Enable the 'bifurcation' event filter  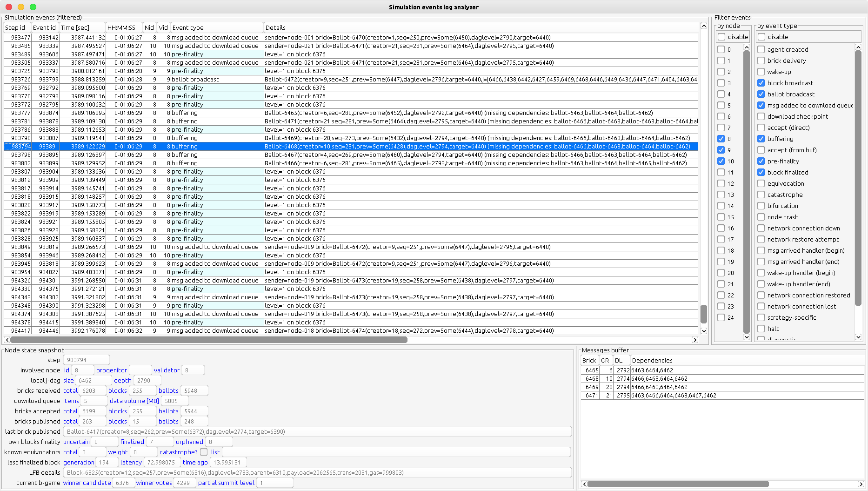pos(761,206)
